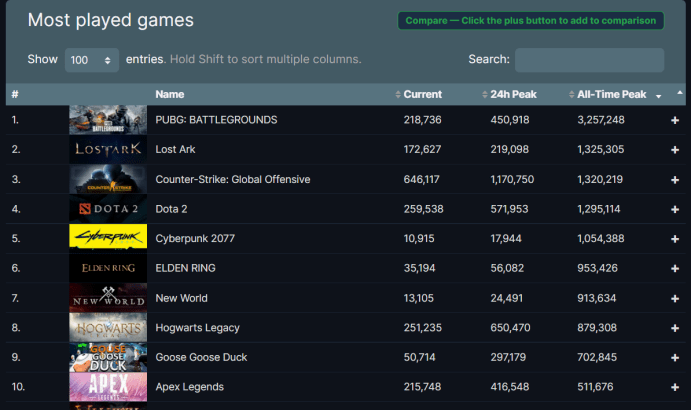Open the Goose Goose Duck game link
The height and width of the screenshot is (410, 692).
click(x=201, y=357)
